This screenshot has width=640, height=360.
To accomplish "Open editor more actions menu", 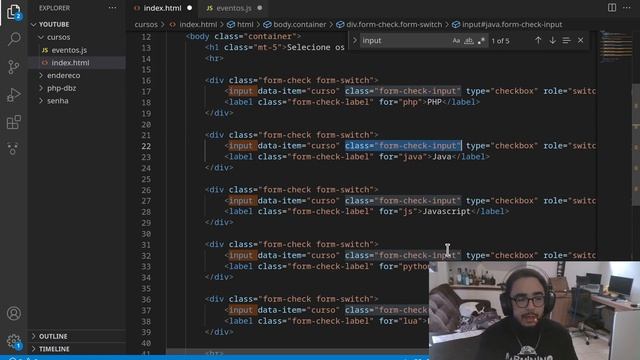I will point(627,8).
